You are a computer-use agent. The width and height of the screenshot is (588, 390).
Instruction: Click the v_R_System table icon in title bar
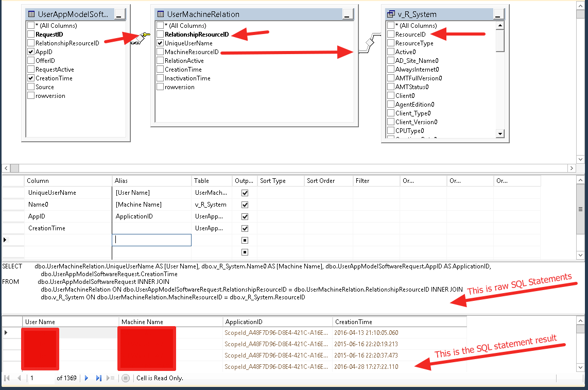[391, 14]
